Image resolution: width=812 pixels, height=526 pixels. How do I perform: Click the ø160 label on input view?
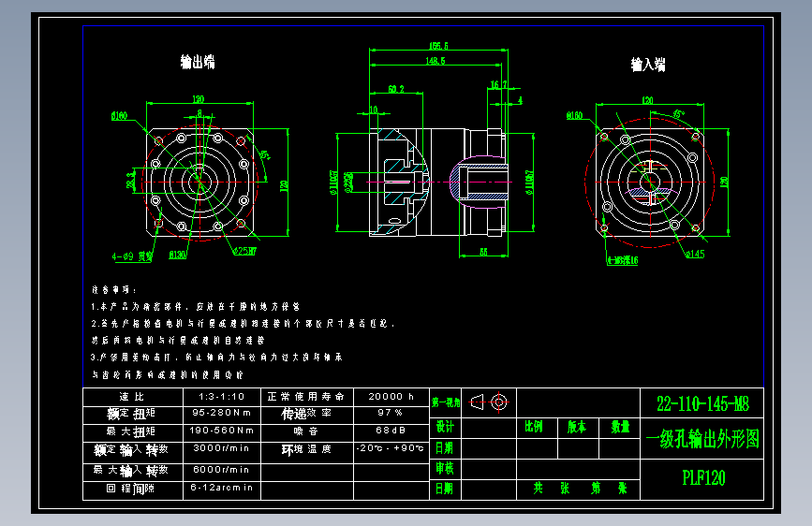[574, 115]
